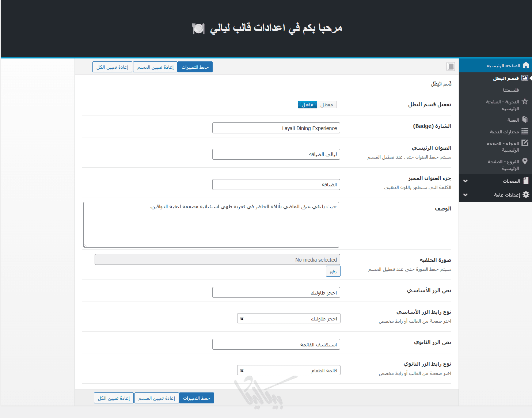This screenshot has height=418, width=532.
Task: Click the list icon for مختارات النخبة
Action: 525,131
